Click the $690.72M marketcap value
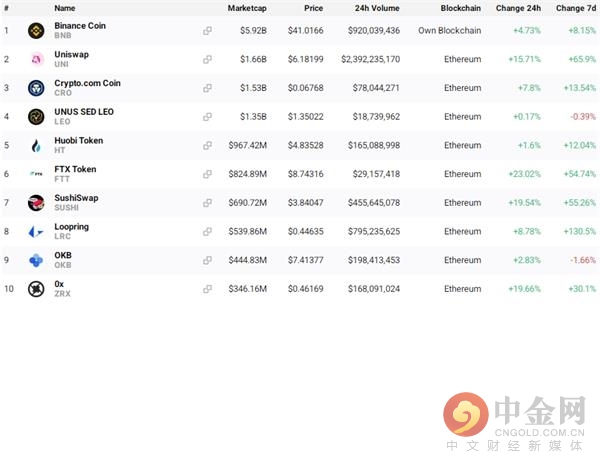Image resolution: width=600 pixels, height=464 pixels. pos(248,203)
